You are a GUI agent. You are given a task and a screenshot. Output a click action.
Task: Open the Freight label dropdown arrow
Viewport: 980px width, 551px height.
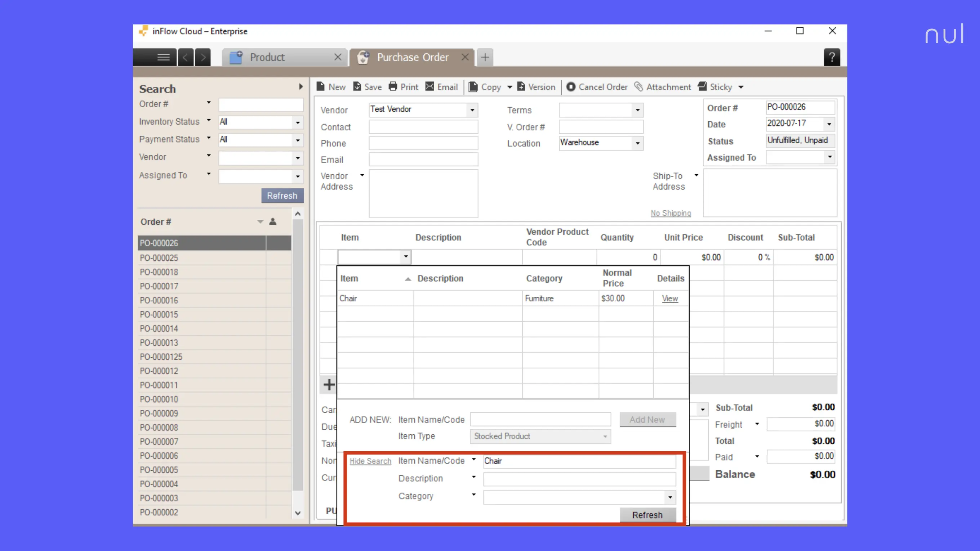(757, 424)
